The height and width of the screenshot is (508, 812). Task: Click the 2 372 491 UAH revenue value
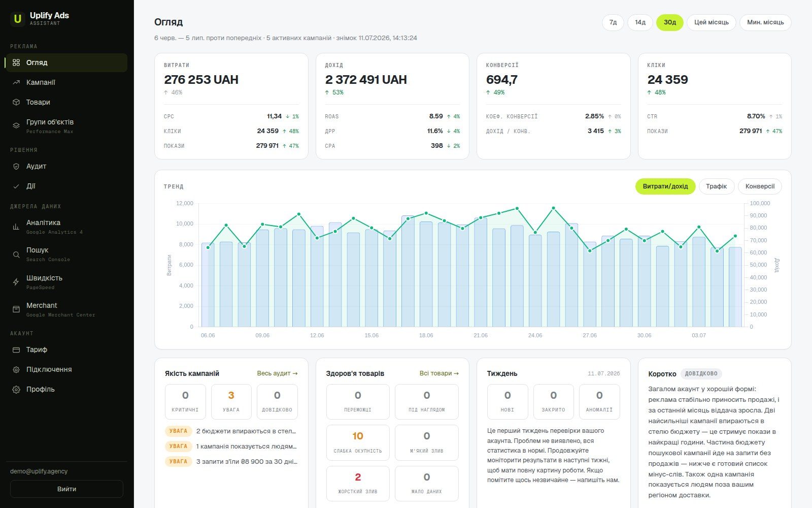tap(366, 80)
